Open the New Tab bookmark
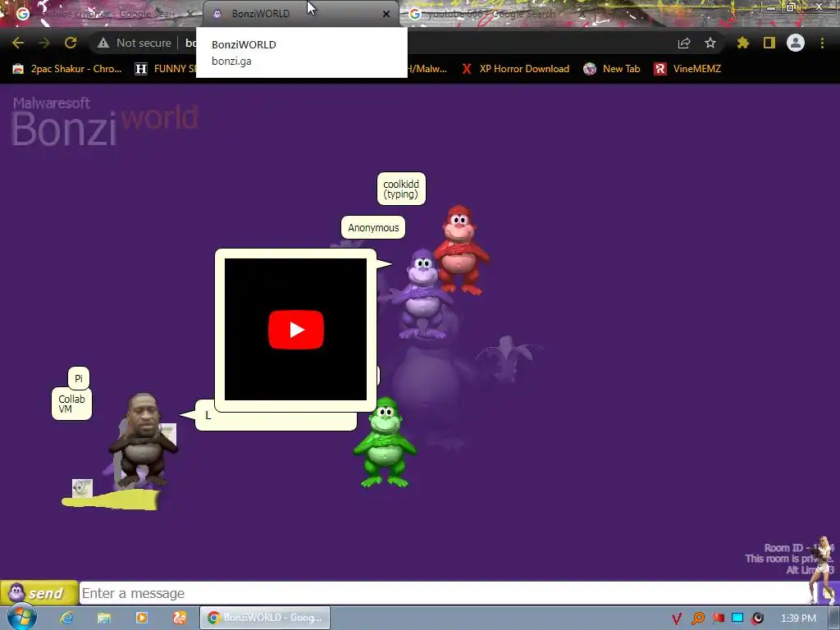840x630 pixels. [612, 69]
